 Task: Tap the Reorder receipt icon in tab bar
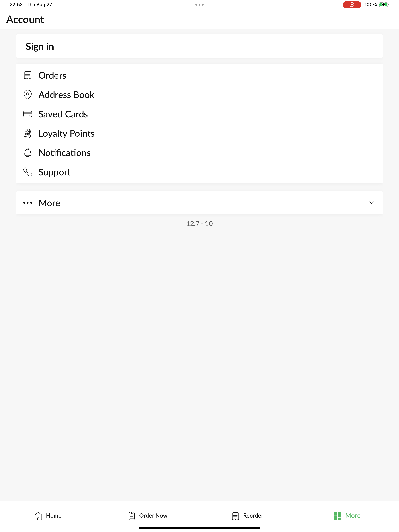click(x=235, y=516)
